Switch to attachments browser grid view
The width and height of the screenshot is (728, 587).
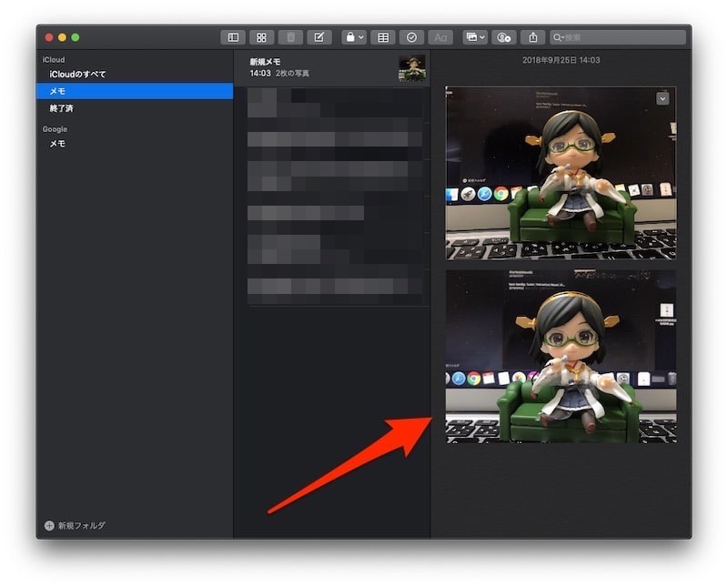[261, 37]
